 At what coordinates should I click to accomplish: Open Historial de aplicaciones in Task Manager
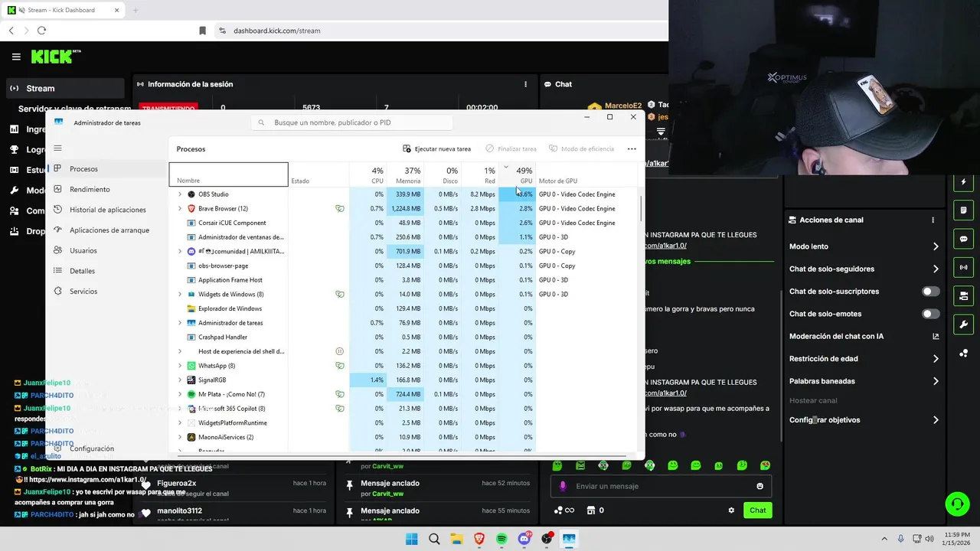(107, 210)
